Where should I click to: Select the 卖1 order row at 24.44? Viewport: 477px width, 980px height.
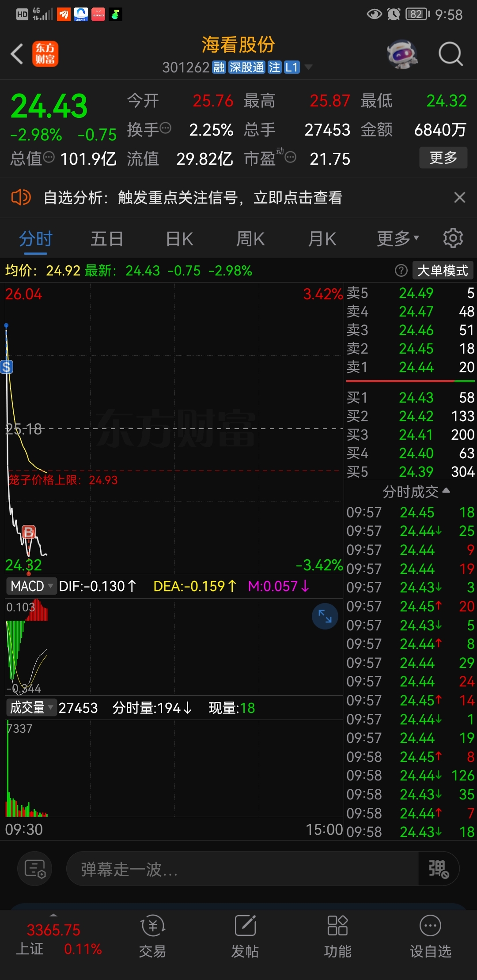pyautogui.click(x=410, y=367)
